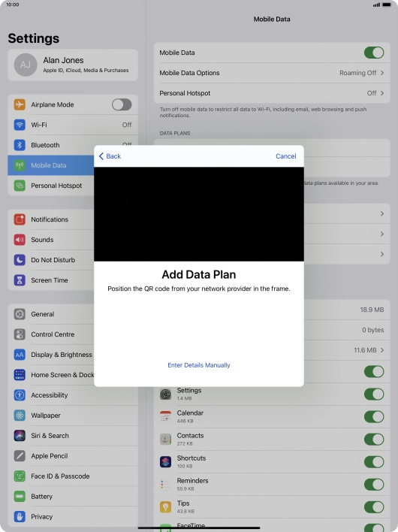Choose Enter Details Manually link
Screen dimensions: 398x532
click(x=199, y=365)
